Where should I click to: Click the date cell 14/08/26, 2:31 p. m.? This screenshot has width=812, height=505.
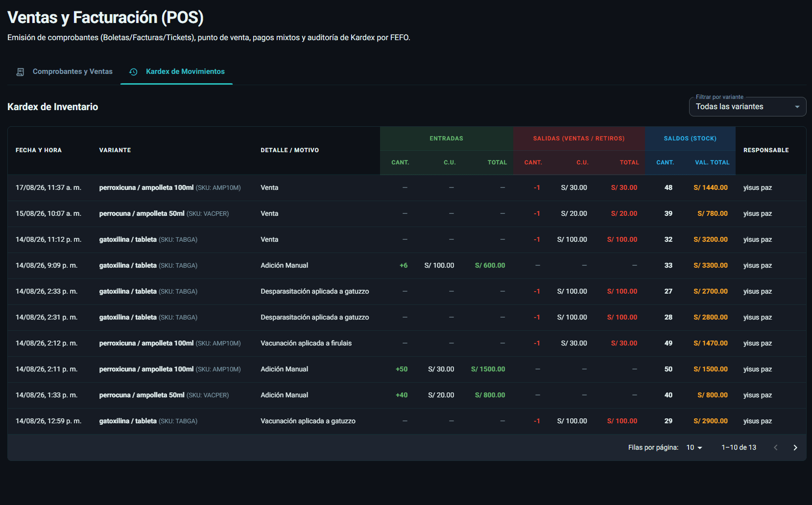(x=47, y=317)
